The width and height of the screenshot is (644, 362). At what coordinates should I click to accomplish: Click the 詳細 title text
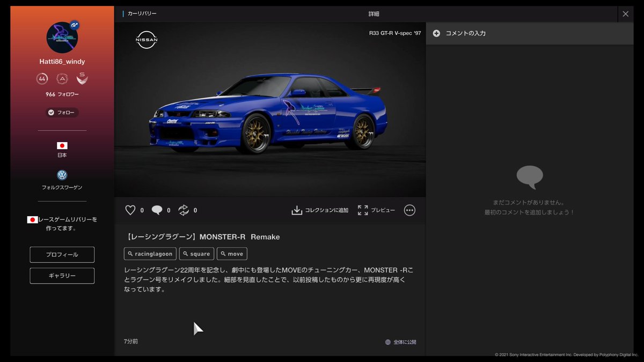pyautogui.click(x=374, y=14)
